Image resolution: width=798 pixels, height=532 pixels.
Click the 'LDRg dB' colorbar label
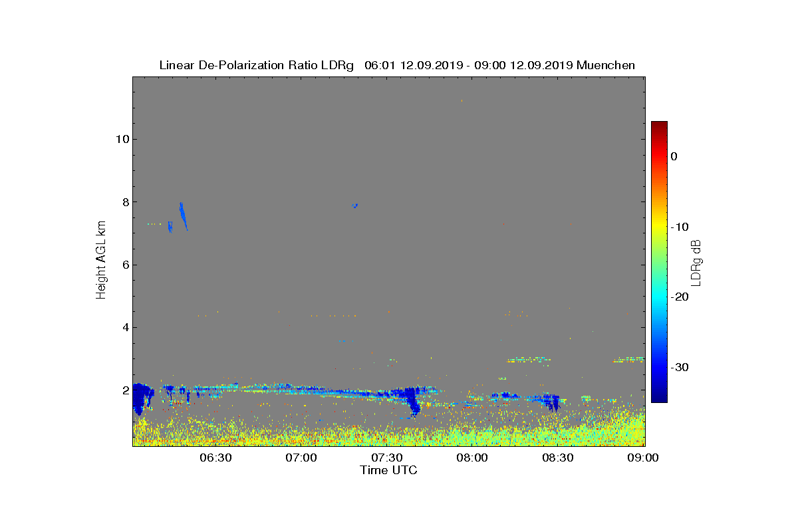pyautogui.click(x=696, y=262)
